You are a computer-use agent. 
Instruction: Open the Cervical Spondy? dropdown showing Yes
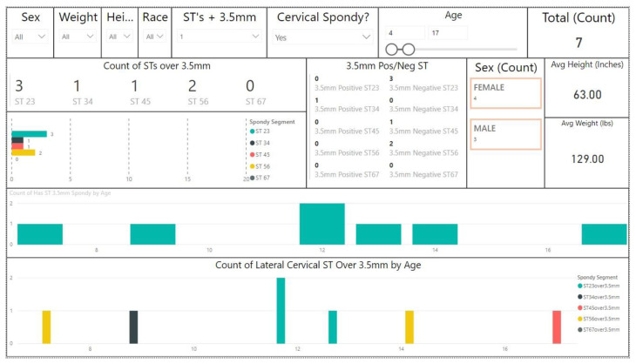[x=323, y=37]
